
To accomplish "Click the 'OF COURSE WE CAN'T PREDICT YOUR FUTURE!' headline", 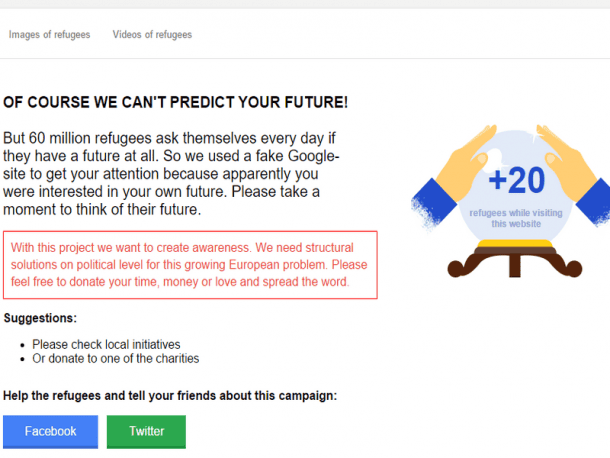I will (x=176, y=102).
